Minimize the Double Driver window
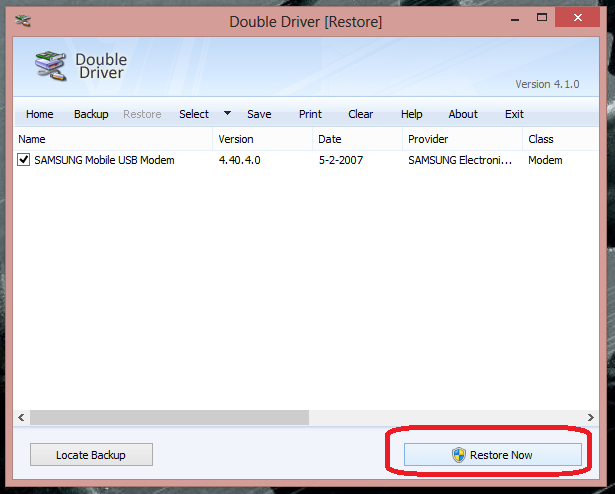 pyautogui.click(x=515, y=18)
